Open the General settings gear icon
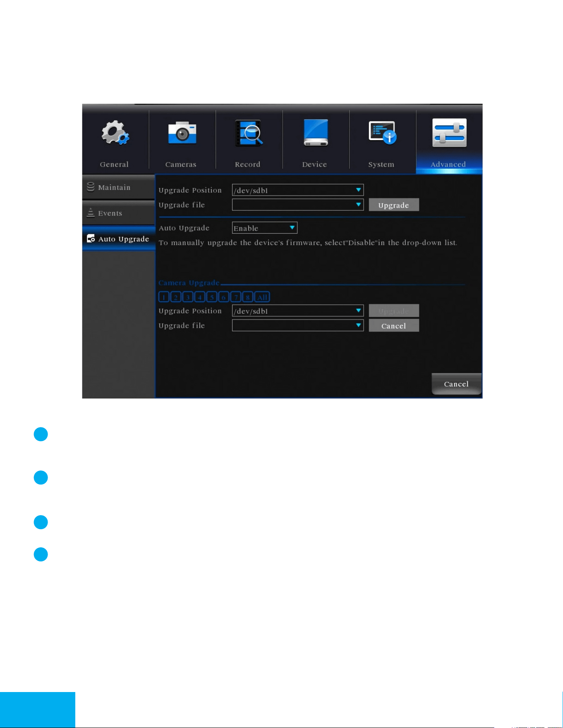The height and width of the screenshot is (728, 563). pos(115,133)
